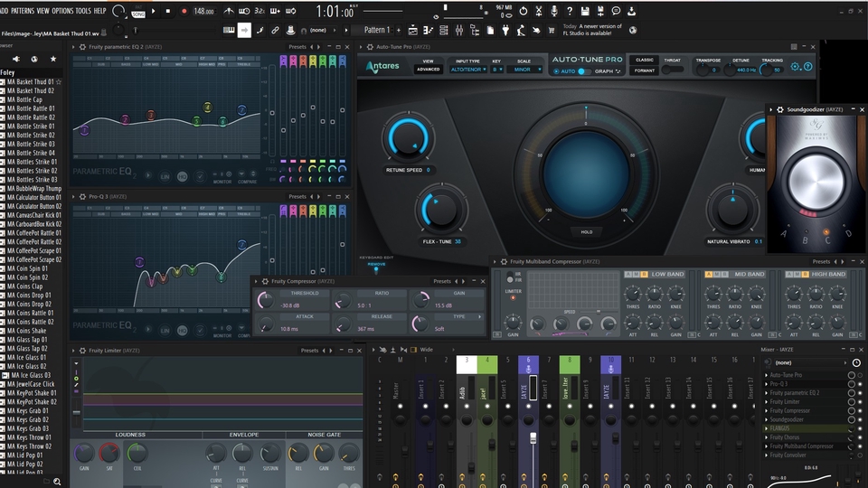Click the search magnifier in the browser panel
This screenshot has height=488, width=868.
point(56,482)
